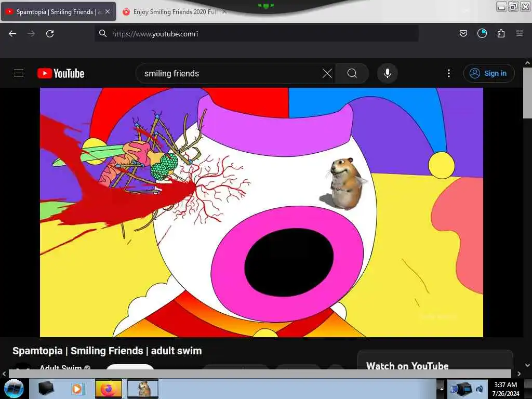Viewport: 532px width, 399px height.
Task: Open the taskbar clock showing 3:37 AM
Action: click(x=506, y=389)
